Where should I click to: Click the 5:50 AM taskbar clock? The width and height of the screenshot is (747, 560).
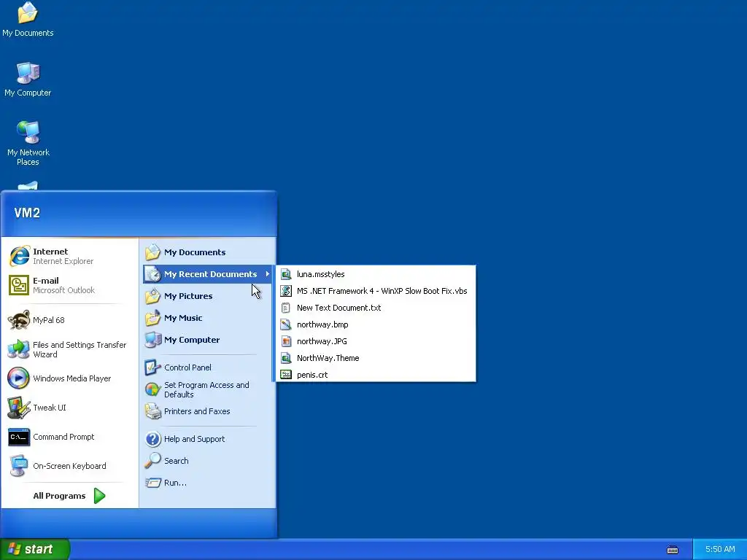pyautogui.click(x=720, y=550)
